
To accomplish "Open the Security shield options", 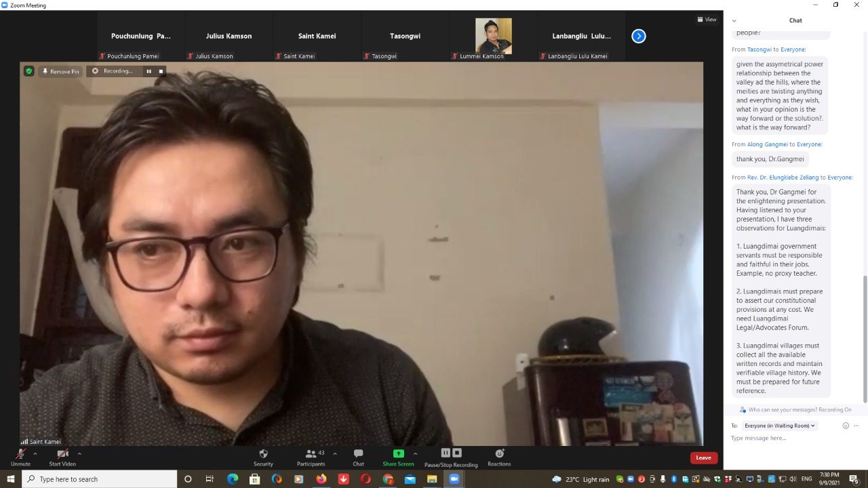I will 263,454.
